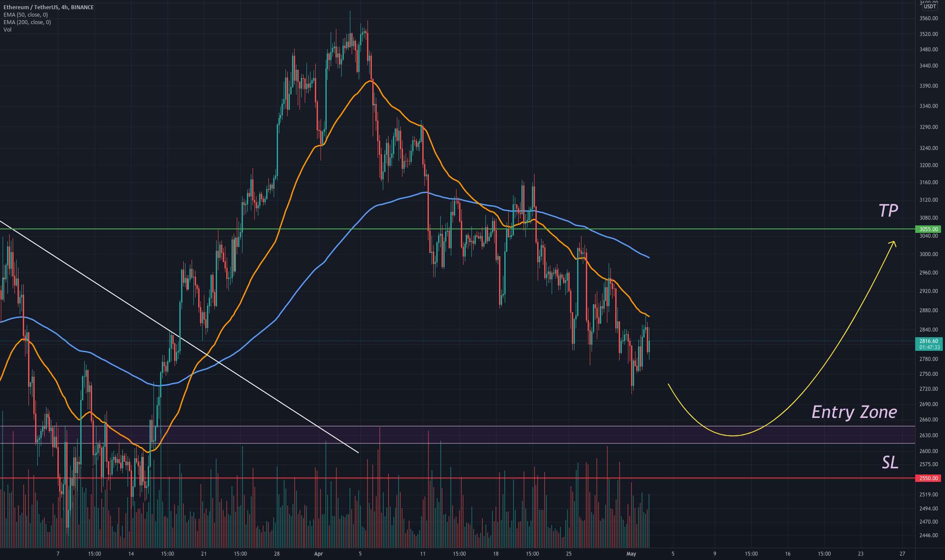
Task: Select the purple entry zone rectangle
Action: [x=458, y=435]
